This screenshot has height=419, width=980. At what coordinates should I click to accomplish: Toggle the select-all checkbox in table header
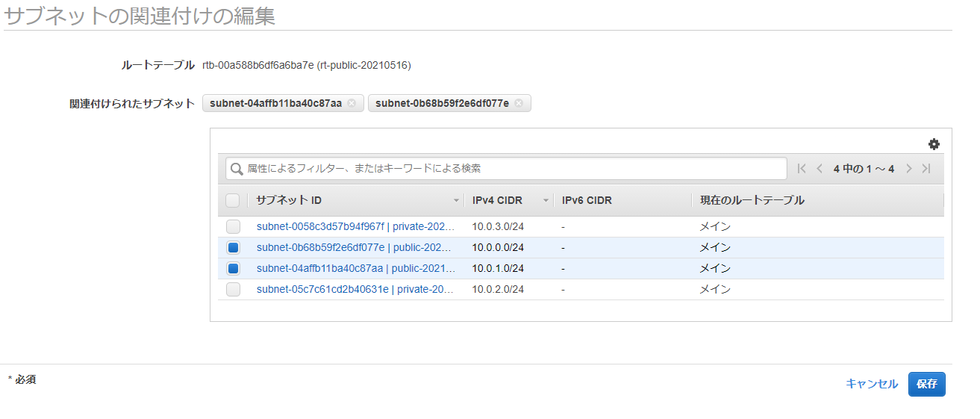(233, 200)
